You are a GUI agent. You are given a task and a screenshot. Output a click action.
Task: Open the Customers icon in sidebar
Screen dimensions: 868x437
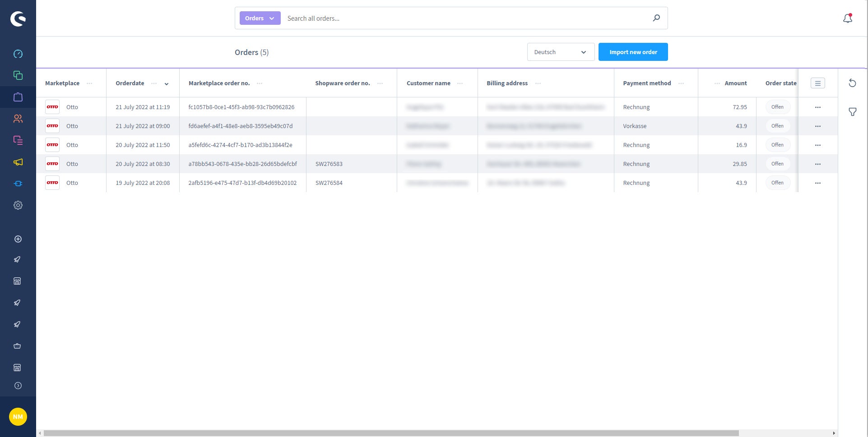(x=18, y=119)
